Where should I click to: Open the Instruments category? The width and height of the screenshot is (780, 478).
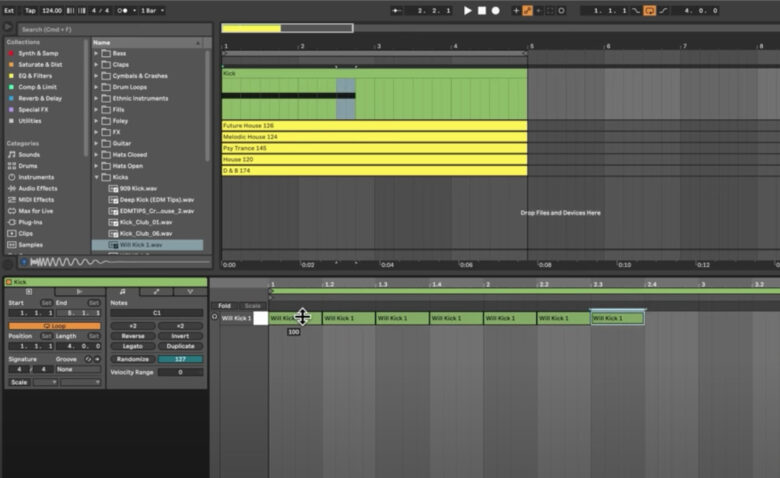tap(36, 177)
